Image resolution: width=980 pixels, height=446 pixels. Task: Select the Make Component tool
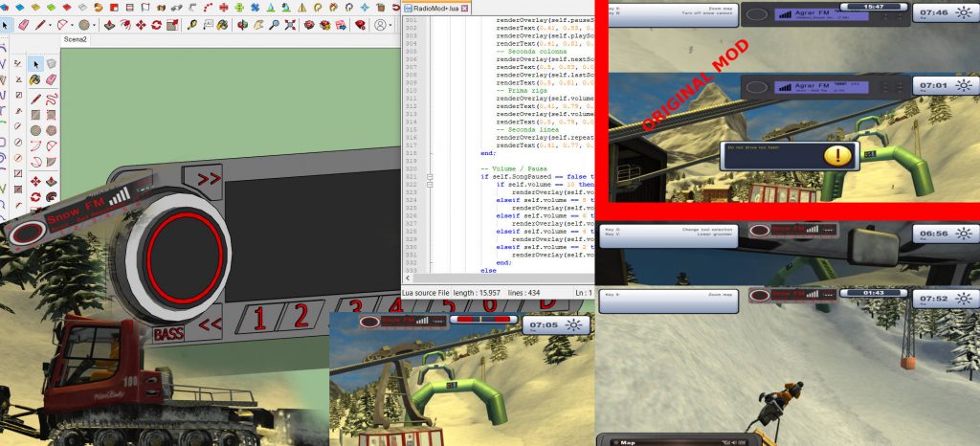(52, 64)
